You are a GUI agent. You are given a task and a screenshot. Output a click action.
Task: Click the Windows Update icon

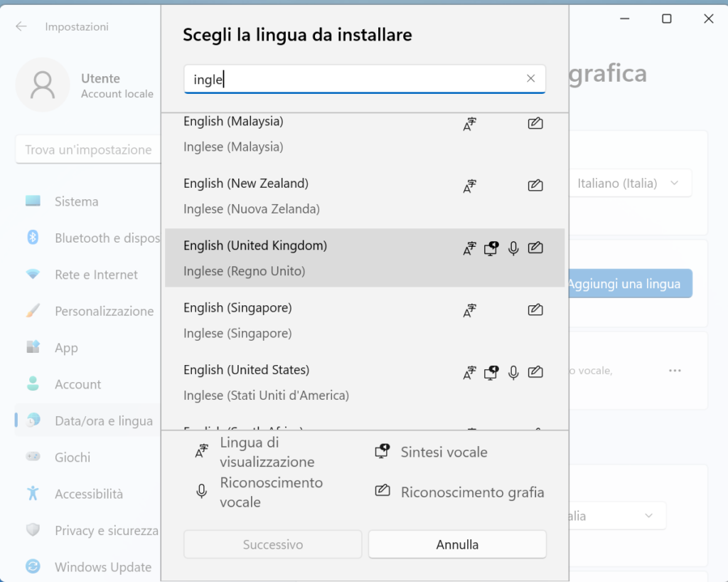tap(33, 567)
